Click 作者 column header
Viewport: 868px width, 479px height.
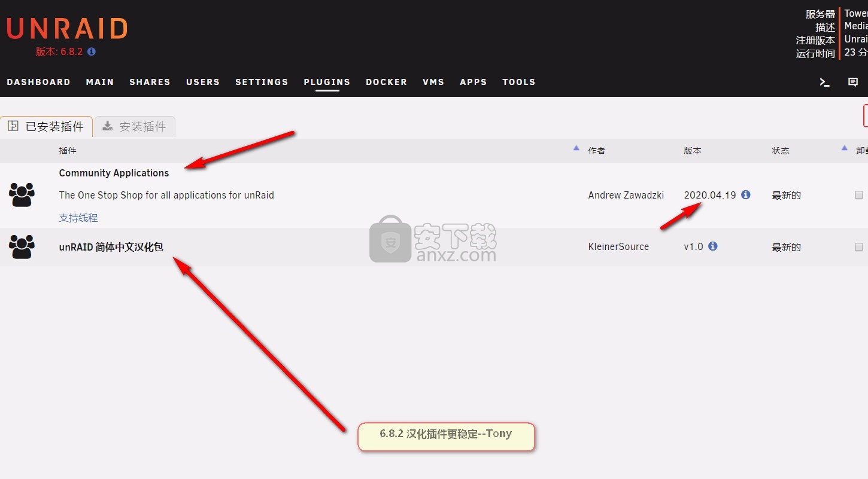597,151
